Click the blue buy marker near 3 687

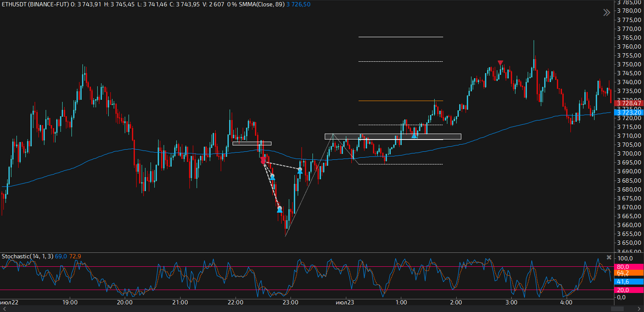pos(273,177)
